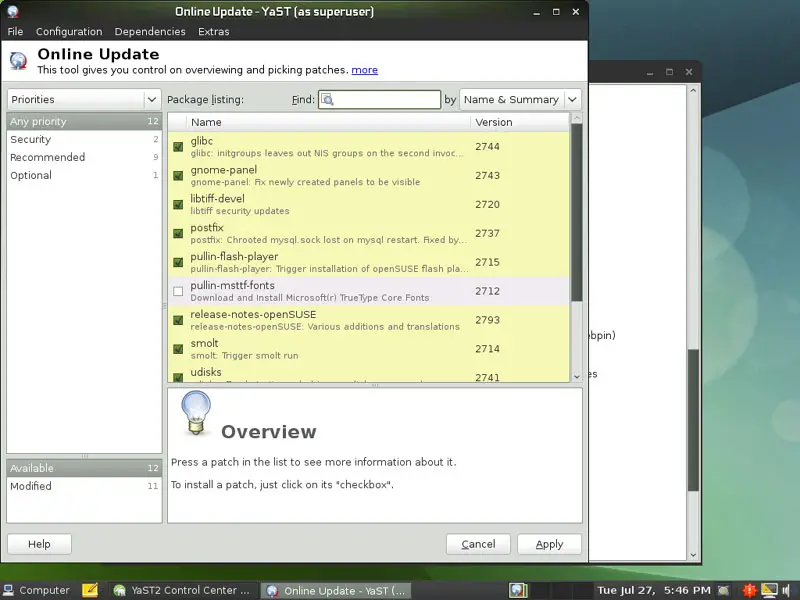Open the File menu

click(15, 32)
